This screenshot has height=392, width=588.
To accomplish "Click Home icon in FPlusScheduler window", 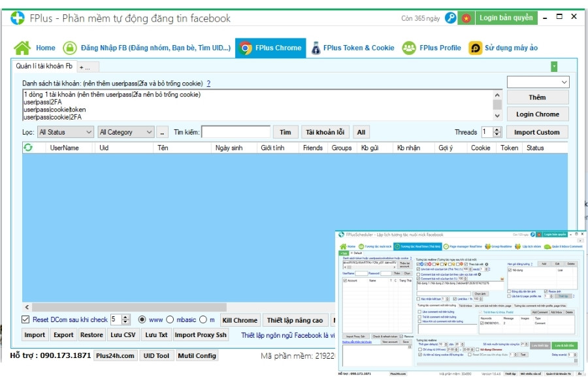I will (343, 246).
